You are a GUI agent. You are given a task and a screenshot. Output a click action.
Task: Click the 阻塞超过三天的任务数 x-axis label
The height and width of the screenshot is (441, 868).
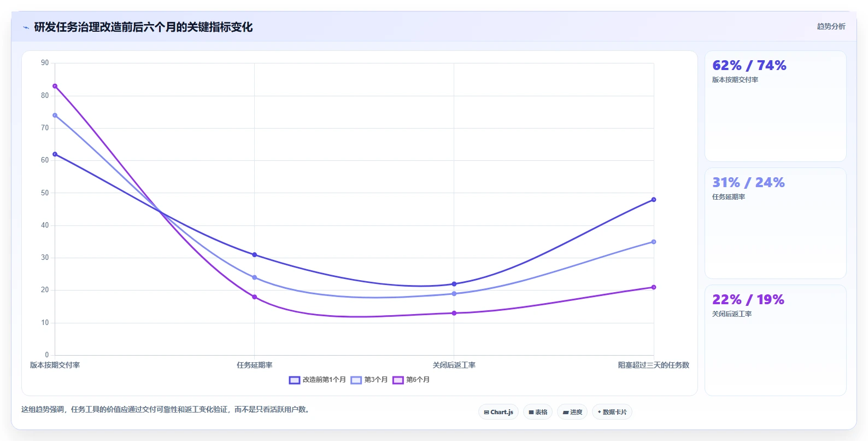pos(653,365)
